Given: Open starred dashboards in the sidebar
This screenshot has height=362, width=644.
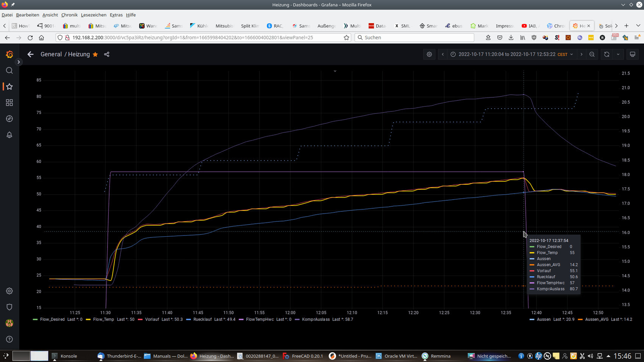Looking at the screenshot, I should [x=9, y=87].
